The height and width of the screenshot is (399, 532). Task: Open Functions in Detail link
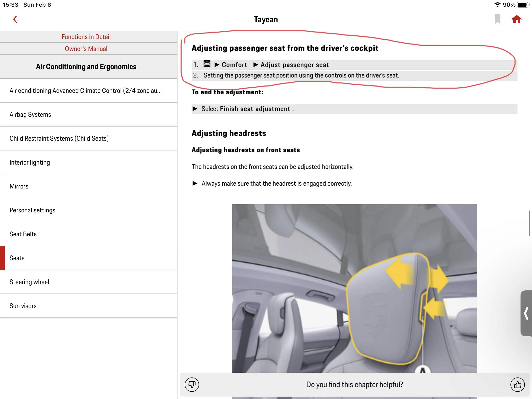(86, 37)
